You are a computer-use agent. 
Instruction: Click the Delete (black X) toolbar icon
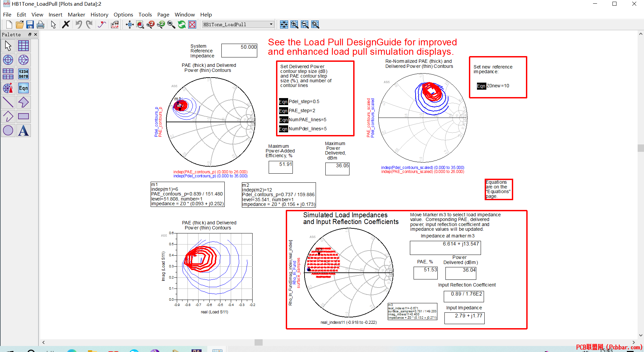click(66, 25)
